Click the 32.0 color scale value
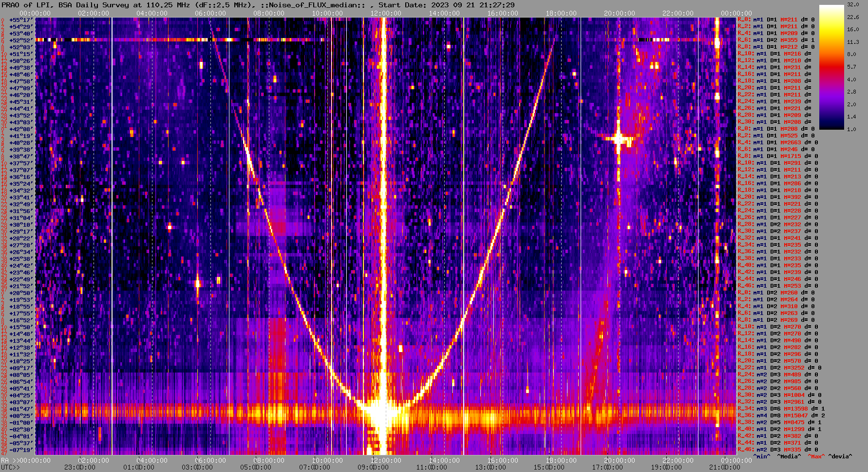Viewport: 868px width, 472px height. [853, 4]
